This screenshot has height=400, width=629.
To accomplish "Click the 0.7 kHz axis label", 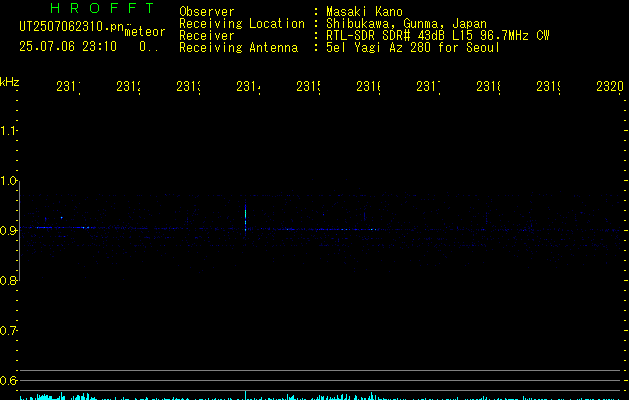I will pyautogui.click(x=8, y=331).
